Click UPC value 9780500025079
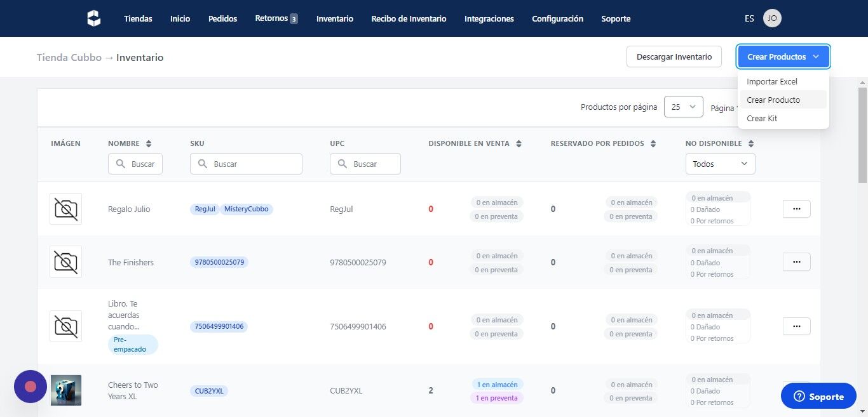The height and width of the screenshot is (417, 868). click(x=358, y=262)
